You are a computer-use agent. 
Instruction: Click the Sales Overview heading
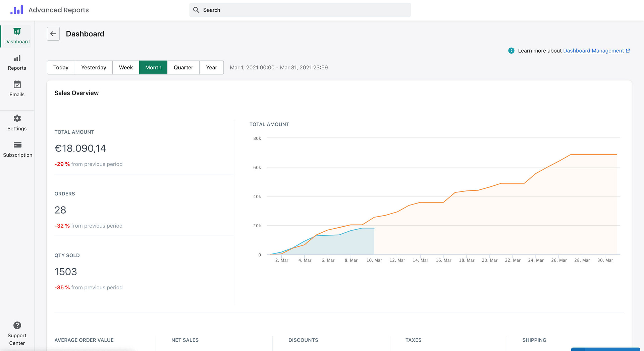point(76,93)
